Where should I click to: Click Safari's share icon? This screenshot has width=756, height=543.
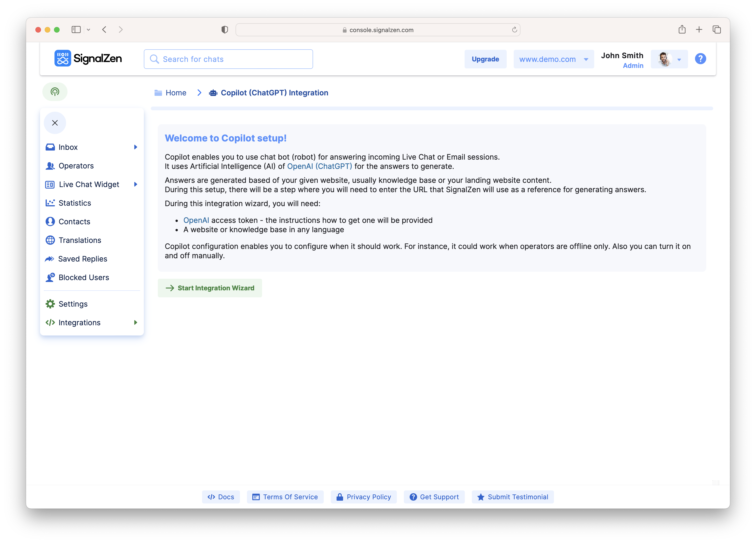tap(682, 30)
